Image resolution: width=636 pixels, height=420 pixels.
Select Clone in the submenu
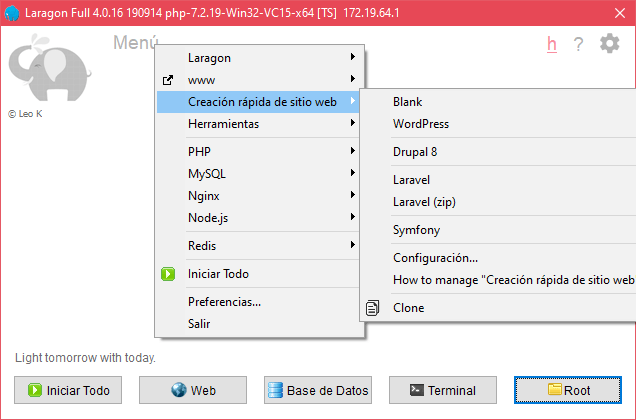click(x=499, y=308)
